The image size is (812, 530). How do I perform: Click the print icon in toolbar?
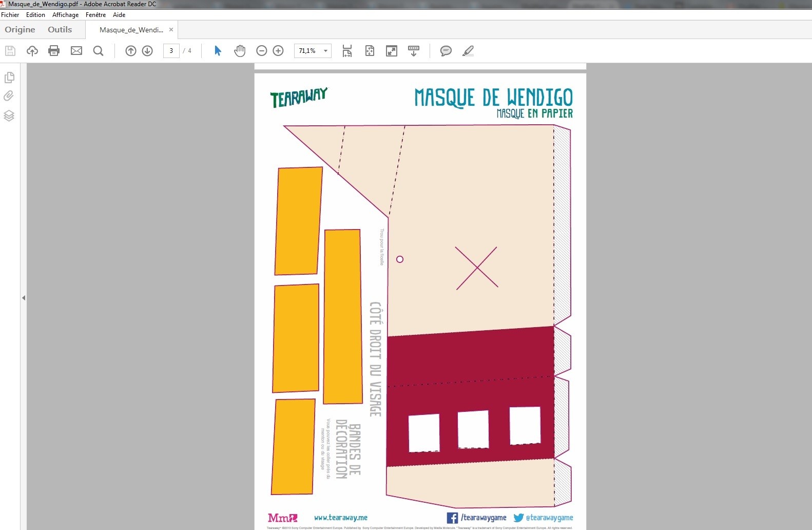tap(54, 51)
